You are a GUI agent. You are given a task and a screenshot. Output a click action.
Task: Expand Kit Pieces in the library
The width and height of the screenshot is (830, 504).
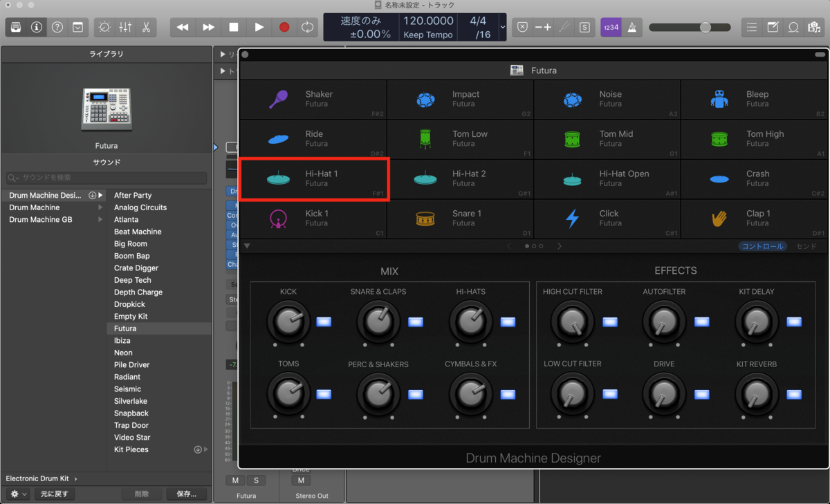tap(205, 449)
